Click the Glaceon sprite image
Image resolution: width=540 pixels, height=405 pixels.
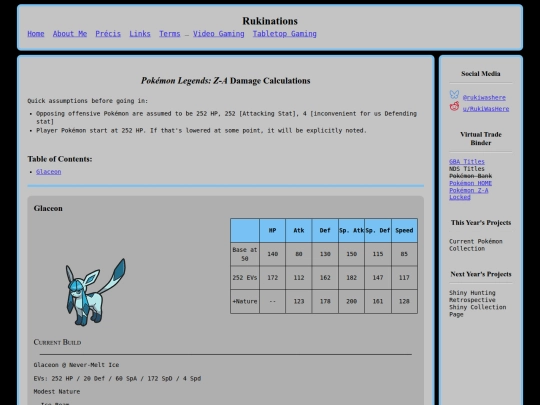[96, 292]
